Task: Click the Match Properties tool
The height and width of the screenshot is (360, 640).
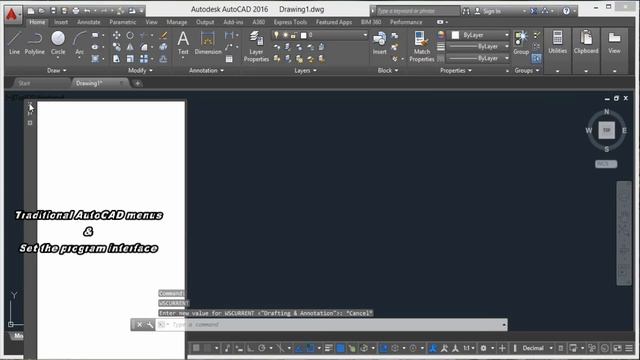Action: pyautogui.click(x=422, y=46)
